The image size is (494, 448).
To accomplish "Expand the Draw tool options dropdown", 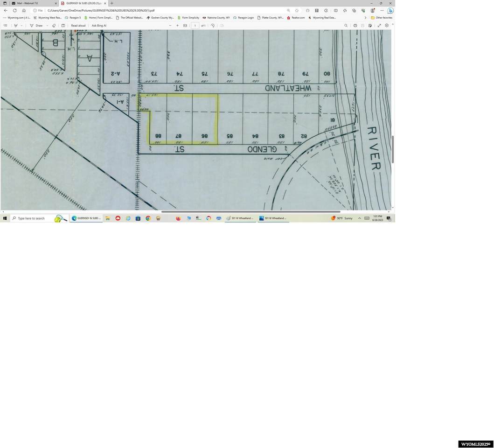I will (x=47, y=26).
